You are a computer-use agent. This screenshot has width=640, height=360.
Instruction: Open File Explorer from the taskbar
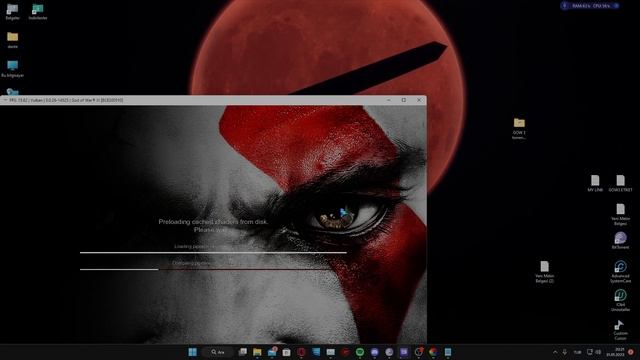(257, 352)
